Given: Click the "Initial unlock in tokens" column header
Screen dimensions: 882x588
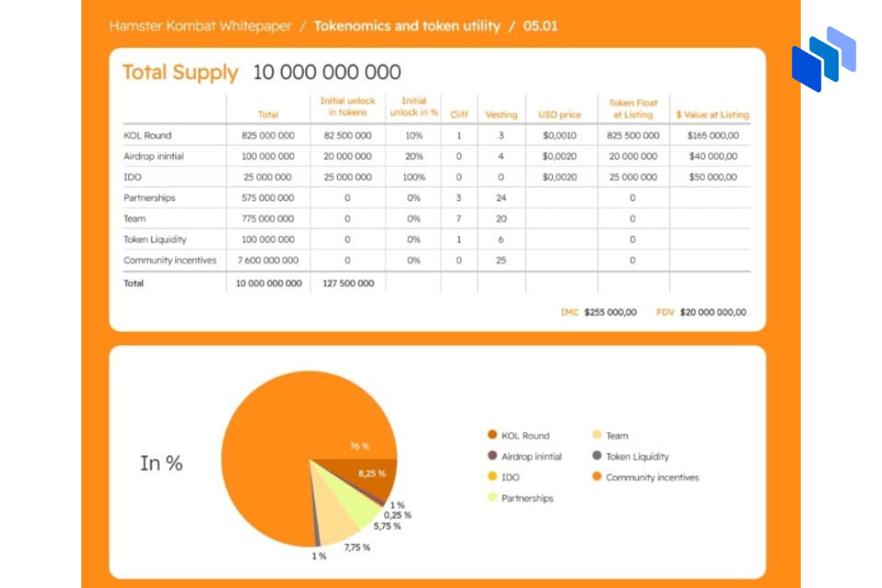Looking at the screenshot, I should (x=347, y=106).
